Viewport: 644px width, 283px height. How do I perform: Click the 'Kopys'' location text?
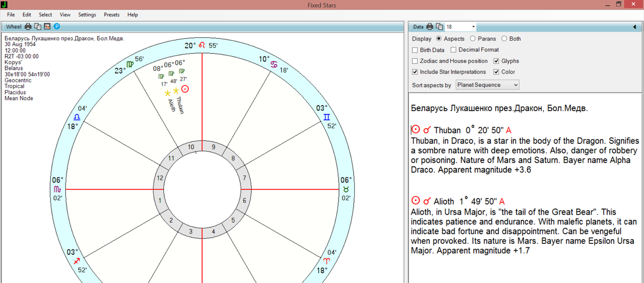tap(13, 62)
